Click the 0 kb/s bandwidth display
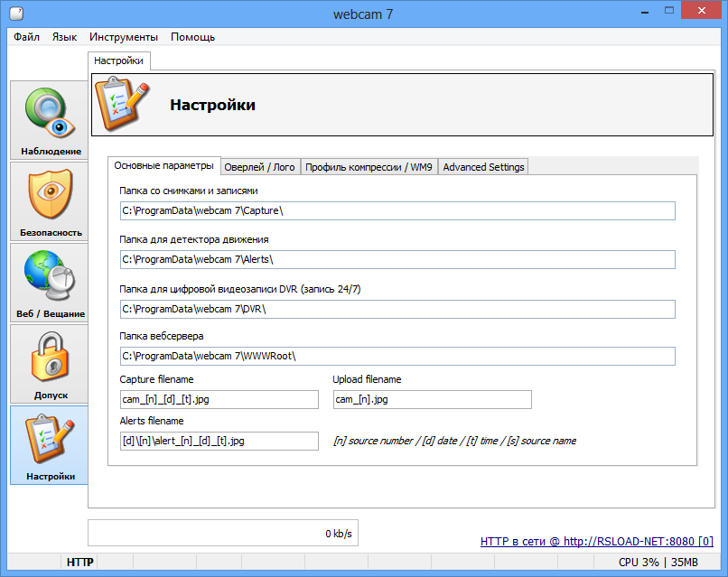 (223, 533)
